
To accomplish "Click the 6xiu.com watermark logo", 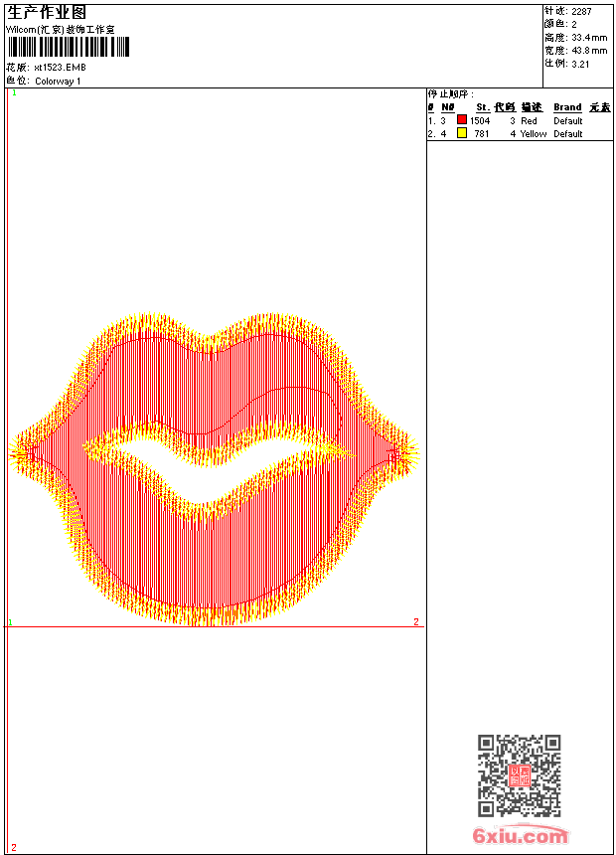I will [x=520, y=837].
